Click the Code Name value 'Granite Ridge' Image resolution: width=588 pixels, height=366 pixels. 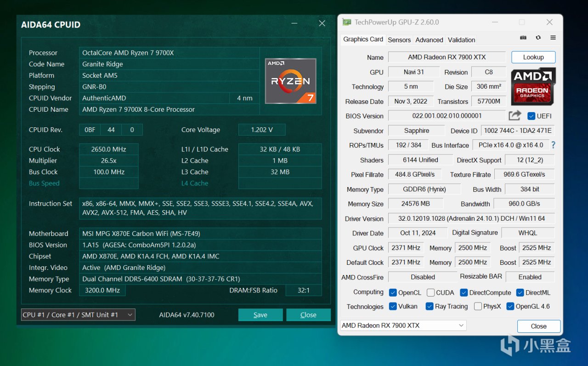click(x=169, y=64)
